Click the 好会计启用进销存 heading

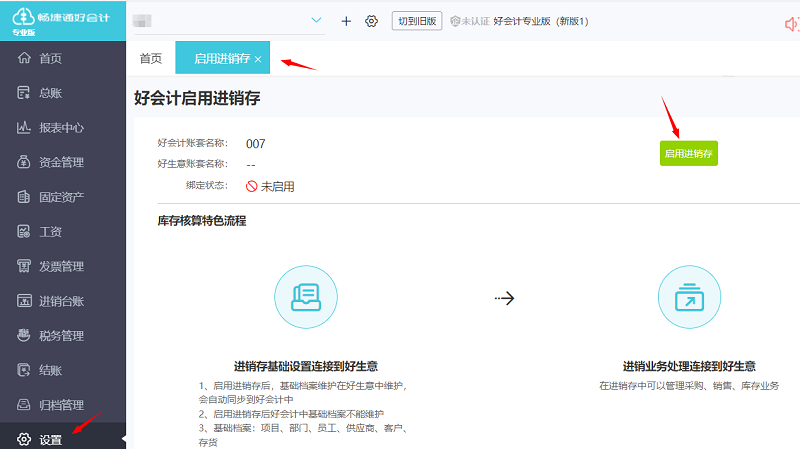197,98
